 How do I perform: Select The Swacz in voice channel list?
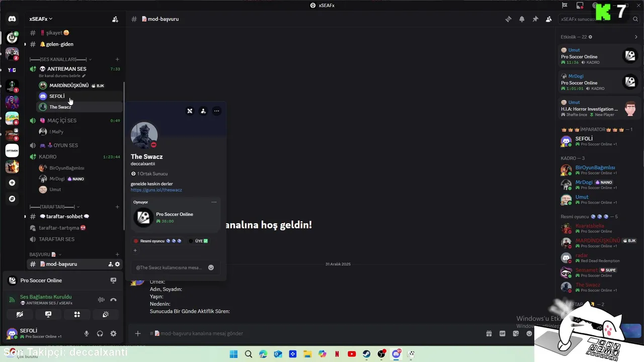(60, 107)
